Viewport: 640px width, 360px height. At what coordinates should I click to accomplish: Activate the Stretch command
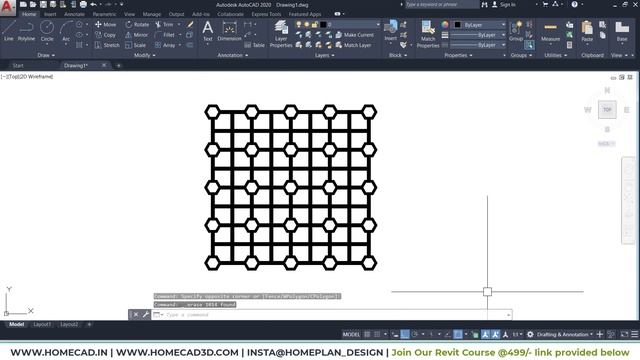coord(107,45)
